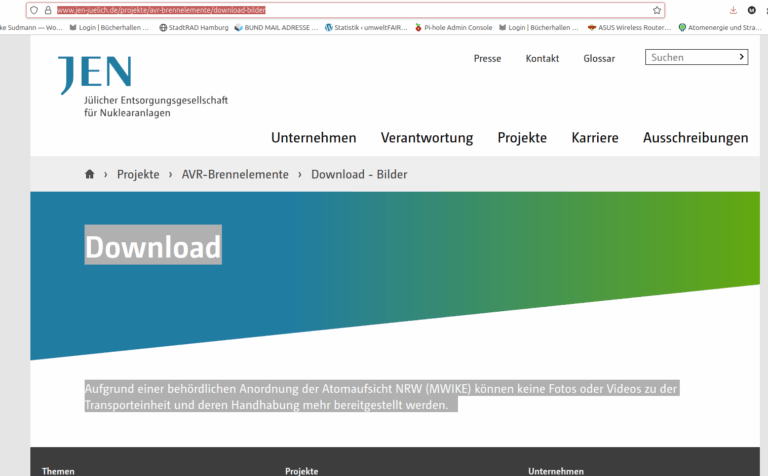Open the Verantwortung main menu
Screen dimensions: 768x476
427,138
